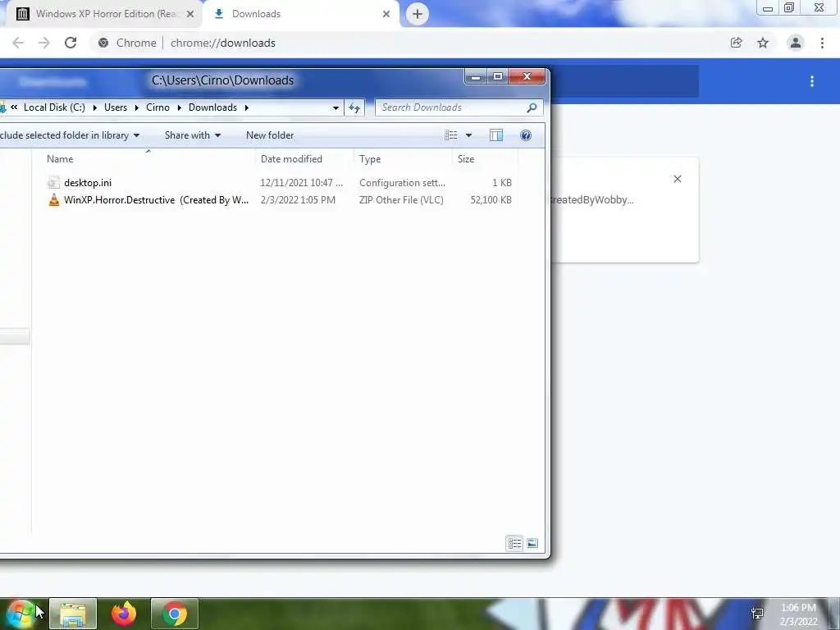
Task: Open new Chrome tab
Action: 418,14
